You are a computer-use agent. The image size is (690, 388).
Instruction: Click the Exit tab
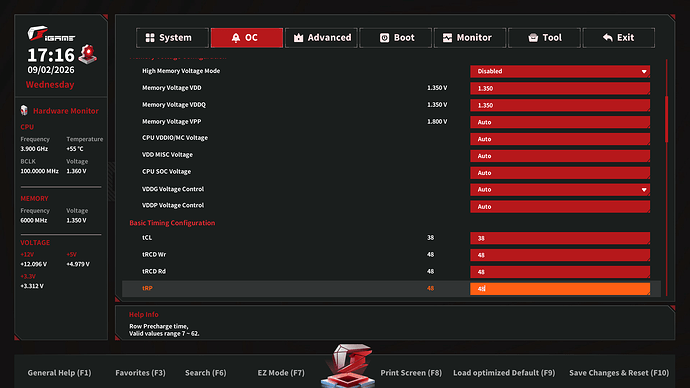click(619, 38)
